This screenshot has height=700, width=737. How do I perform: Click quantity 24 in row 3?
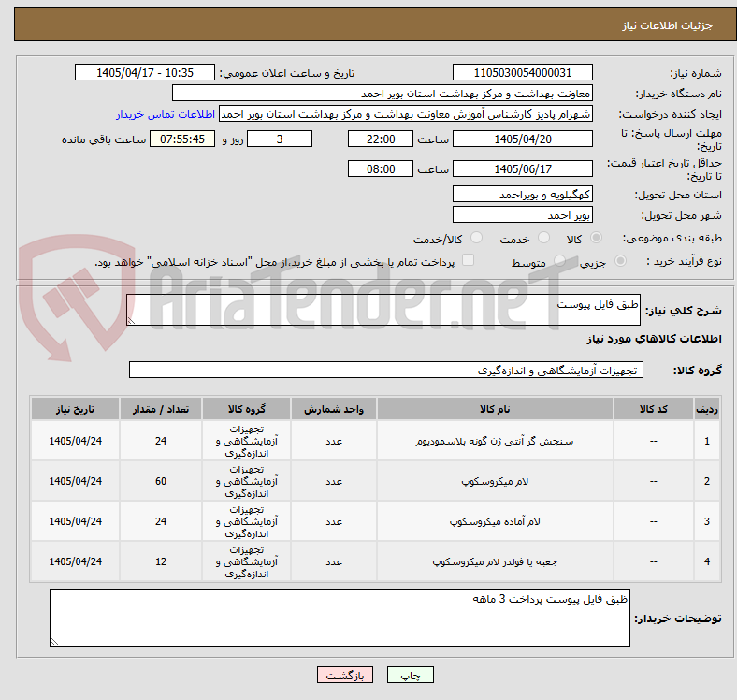click(x=161, y=521)
